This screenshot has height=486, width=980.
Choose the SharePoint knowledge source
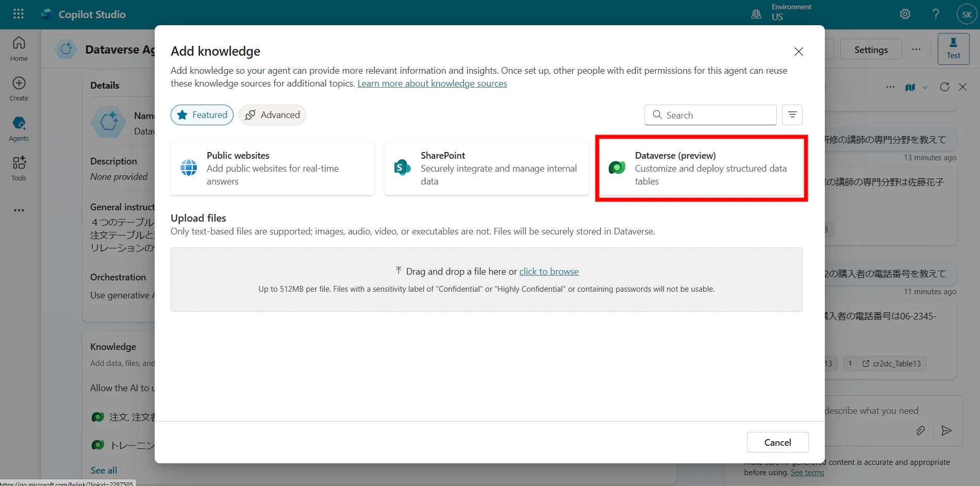tap(487, 168)
